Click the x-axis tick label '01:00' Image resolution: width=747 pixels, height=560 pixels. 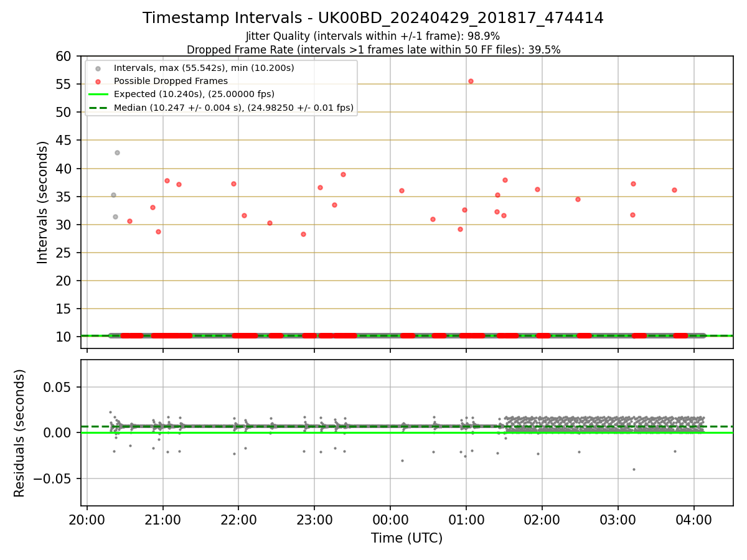[466, 519]
